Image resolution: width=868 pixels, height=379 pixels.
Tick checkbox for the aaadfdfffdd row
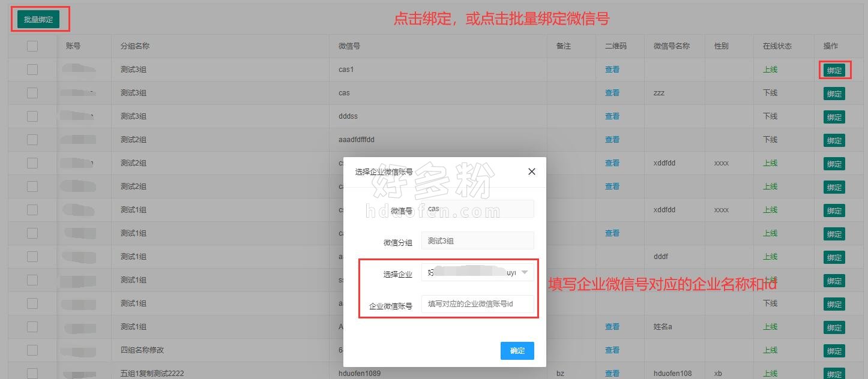coord(32,140)
